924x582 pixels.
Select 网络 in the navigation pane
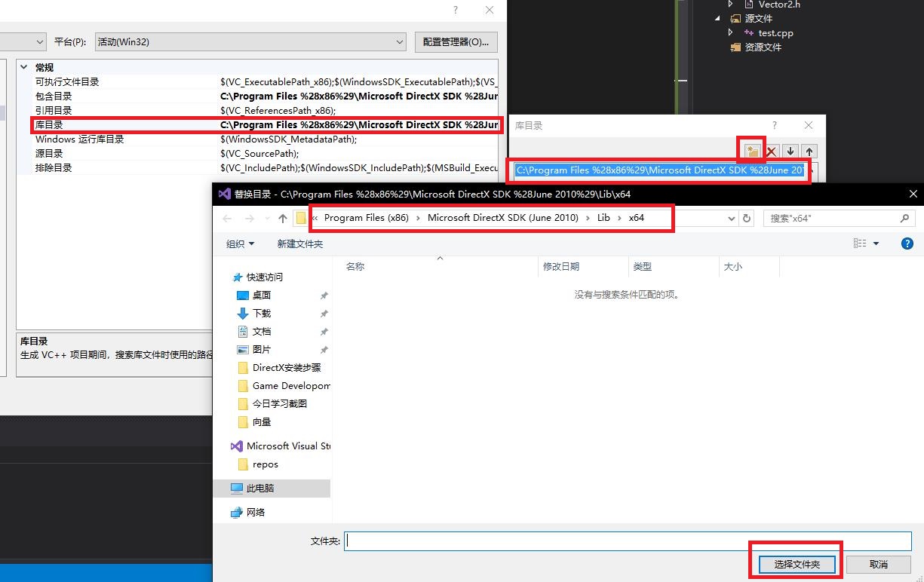(x=256, y=512)
